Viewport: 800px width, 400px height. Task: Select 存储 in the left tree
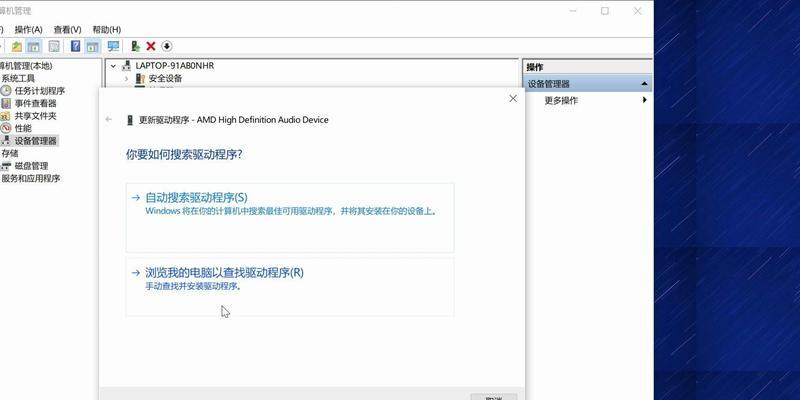(10, 153)
